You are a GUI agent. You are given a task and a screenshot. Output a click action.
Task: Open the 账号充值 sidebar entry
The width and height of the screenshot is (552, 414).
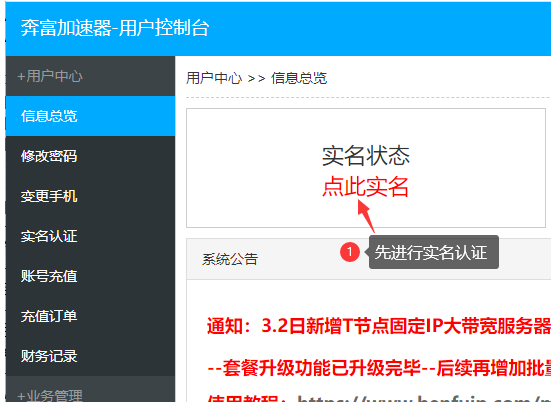(90, 276)
